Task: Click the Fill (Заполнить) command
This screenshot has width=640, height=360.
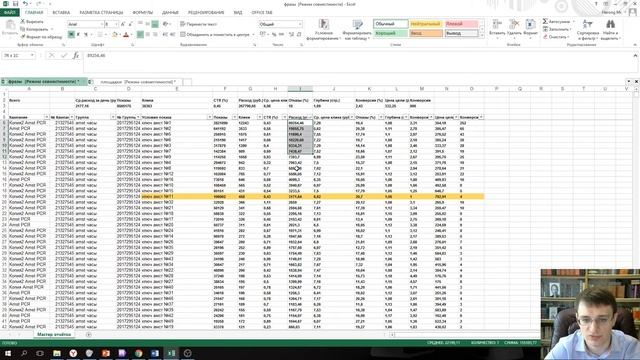Action: pos(556,29)
